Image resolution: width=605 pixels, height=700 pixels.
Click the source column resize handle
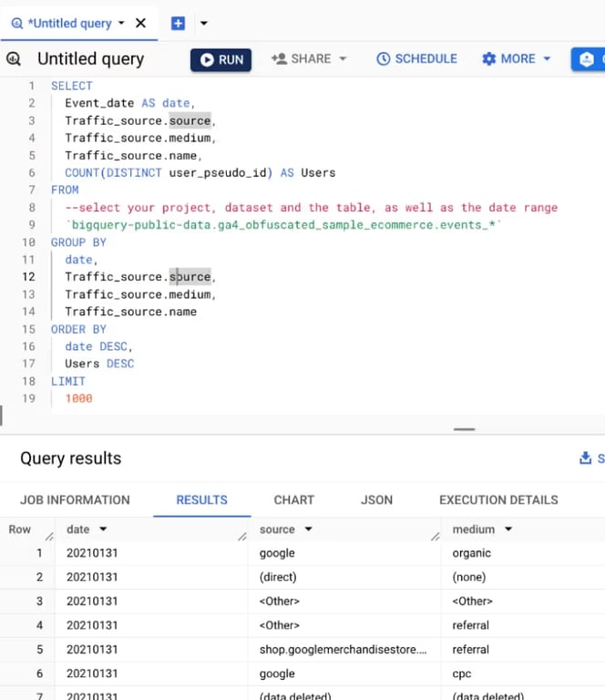pos(435,536)
